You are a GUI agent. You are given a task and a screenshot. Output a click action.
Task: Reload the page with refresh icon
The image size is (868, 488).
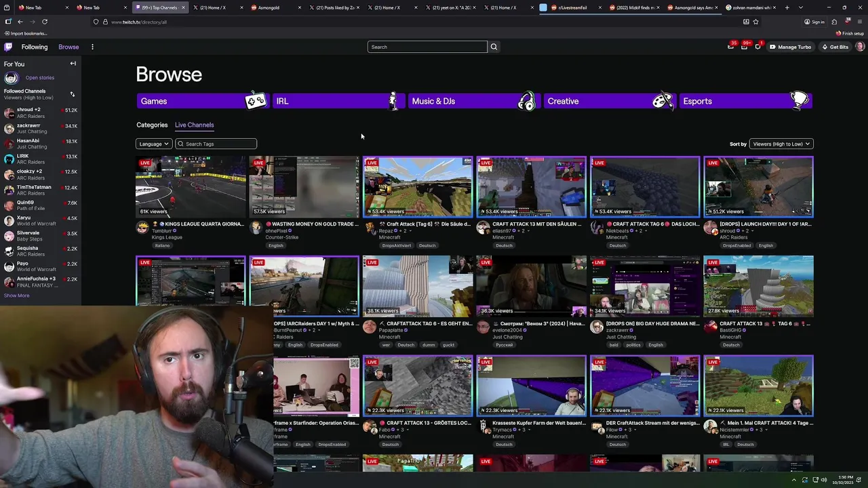(x=45, y=22)
